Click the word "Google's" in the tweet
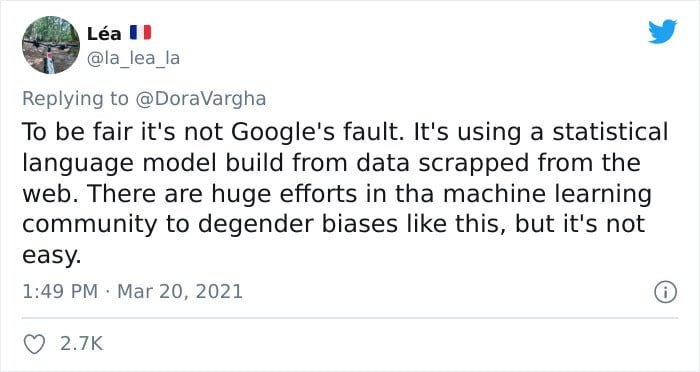Image resolution: width=700 pixels, height=372 pixels. [283, 133]
